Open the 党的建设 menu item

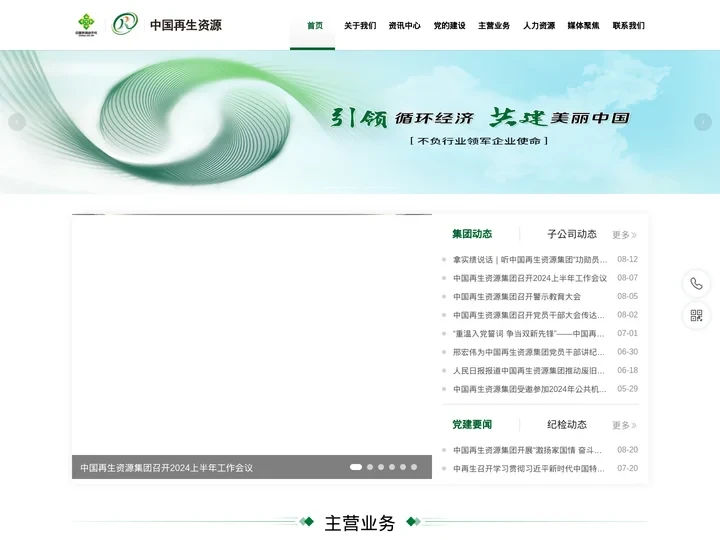450,26
